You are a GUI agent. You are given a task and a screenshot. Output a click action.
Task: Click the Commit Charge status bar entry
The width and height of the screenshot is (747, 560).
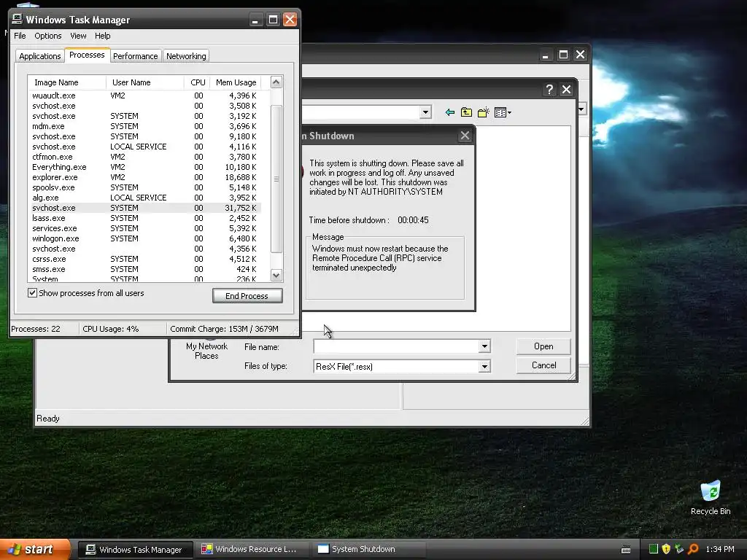tap(224, 329)
